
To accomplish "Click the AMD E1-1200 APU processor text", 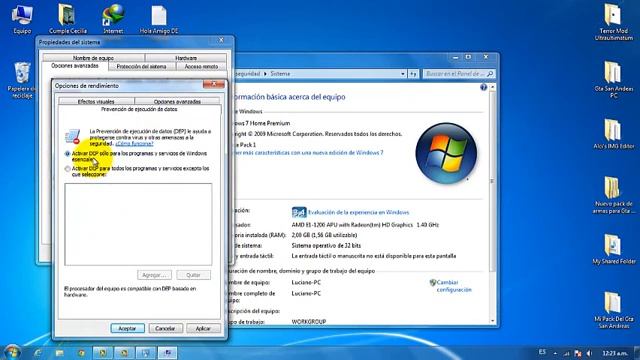I will pyautogui.click(x=365, y=225).
